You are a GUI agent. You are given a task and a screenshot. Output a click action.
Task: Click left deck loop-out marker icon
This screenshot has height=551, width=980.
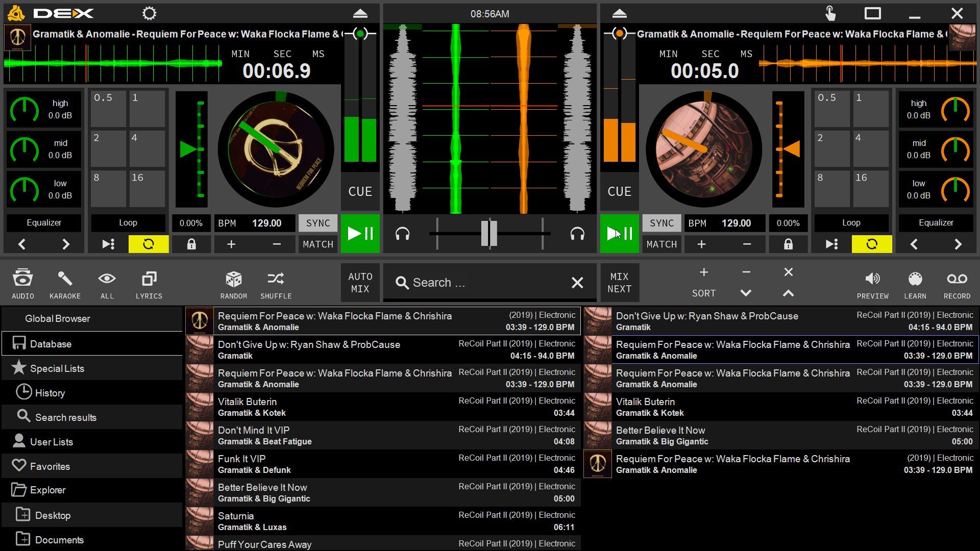[108, 244]
